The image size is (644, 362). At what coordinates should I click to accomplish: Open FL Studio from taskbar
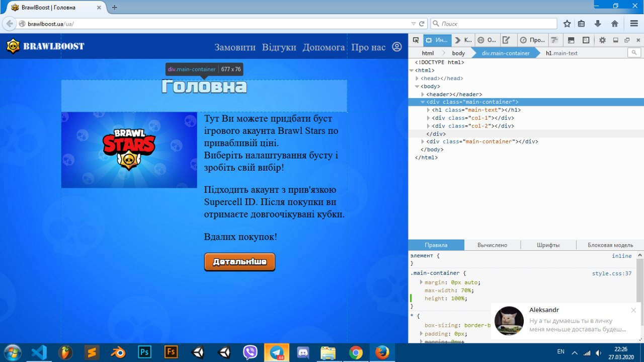pyautogui.click(x=65, y=352)
